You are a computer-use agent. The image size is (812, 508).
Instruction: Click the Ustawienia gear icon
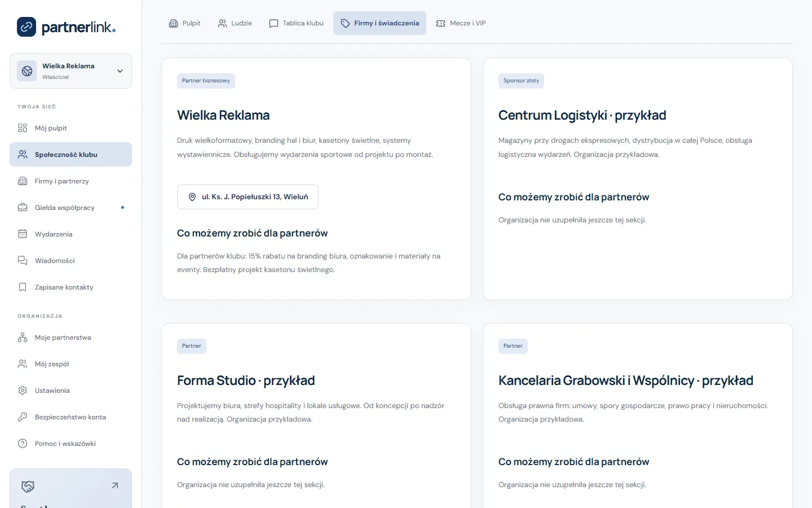23,391
